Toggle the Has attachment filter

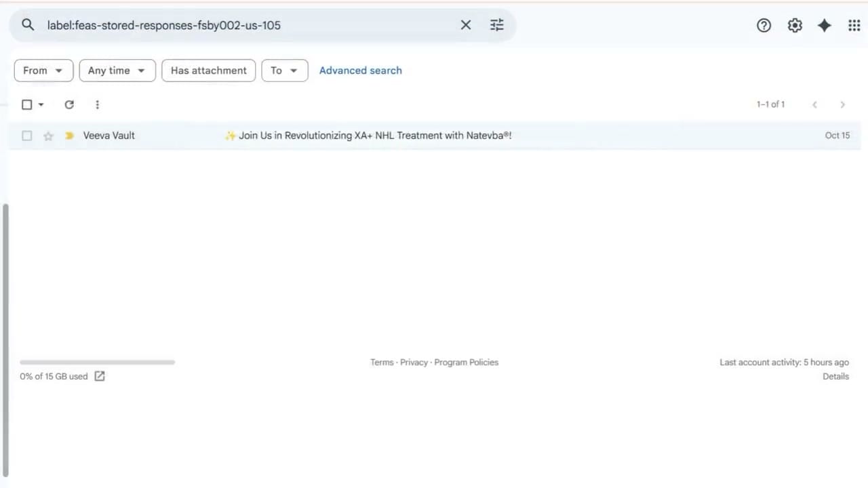[209, 70]
